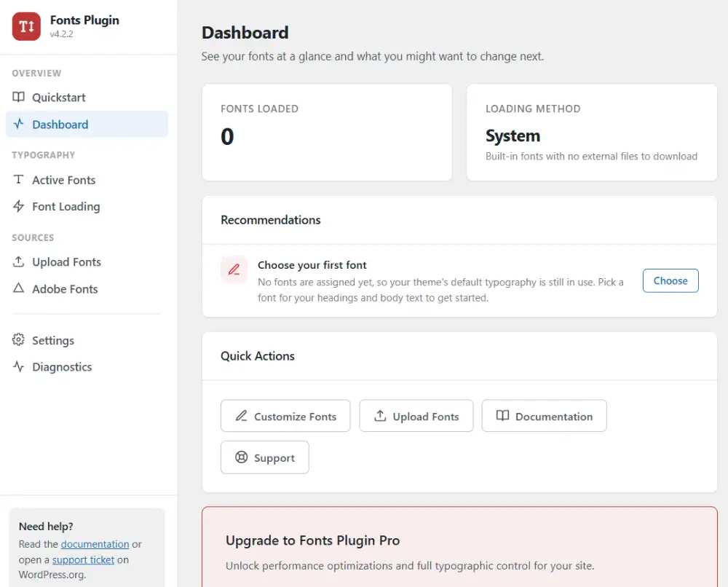This screenshot has width=728, height=587.
Task: Click the Upload Fonts quick action button
Action: (416, 416)
